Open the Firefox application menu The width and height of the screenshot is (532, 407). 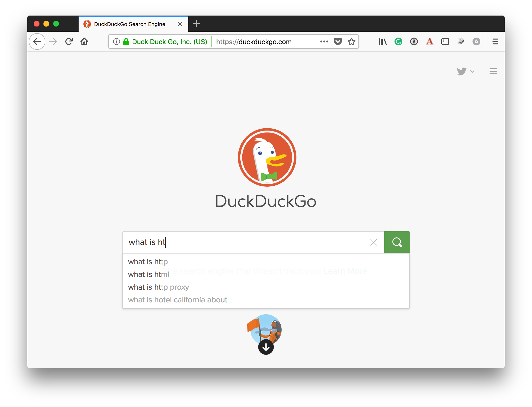point(495,42)
